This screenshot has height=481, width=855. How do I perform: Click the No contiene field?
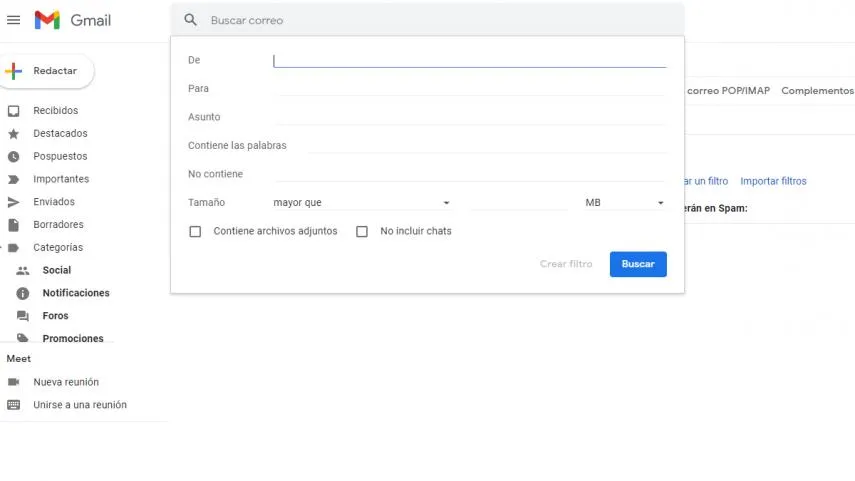(469, 174)
